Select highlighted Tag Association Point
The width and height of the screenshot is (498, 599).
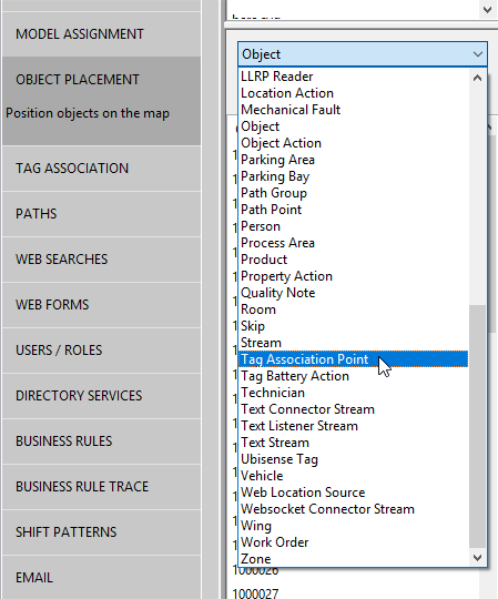(353, 359)
